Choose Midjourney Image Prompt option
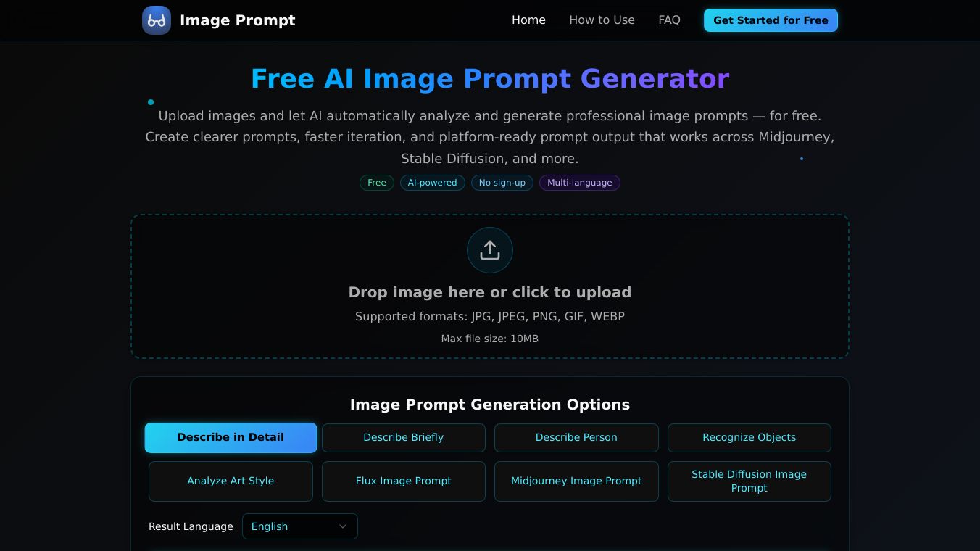Viewport: 980px width, 551px height. tap(576, 481)
